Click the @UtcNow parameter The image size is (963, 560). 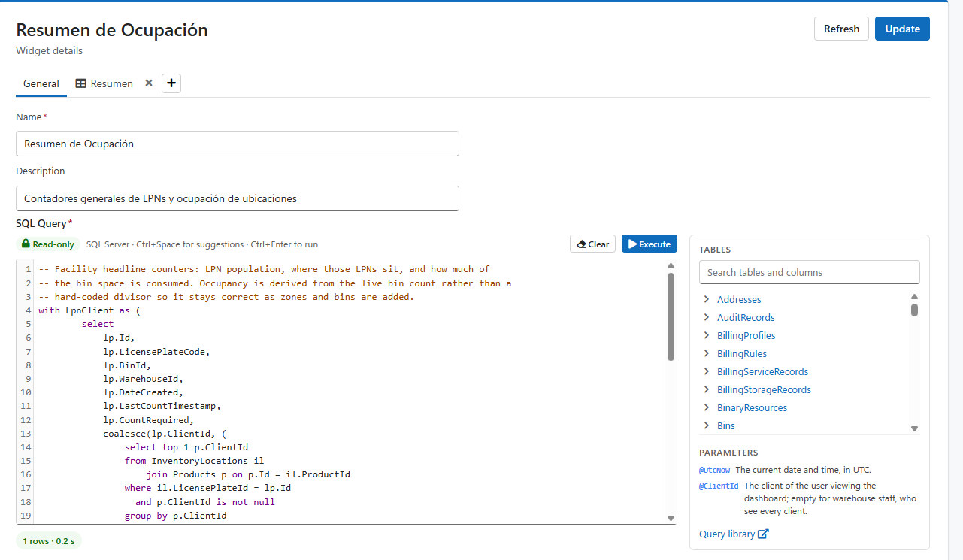(714, 470)
